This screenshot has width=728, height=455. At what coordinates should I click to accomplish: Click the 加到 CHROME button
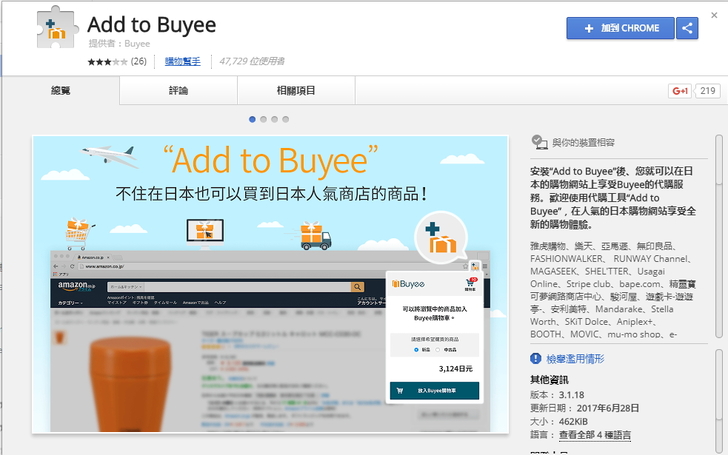coord(620,28)
